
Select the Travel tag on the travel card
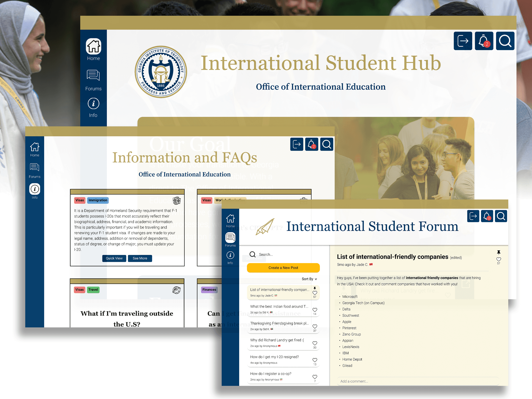[93, 289]
